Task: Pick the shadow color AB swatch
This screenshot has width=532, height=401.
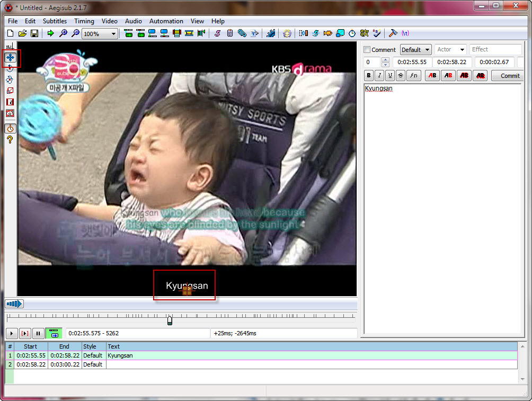Action: click(480, 75)
